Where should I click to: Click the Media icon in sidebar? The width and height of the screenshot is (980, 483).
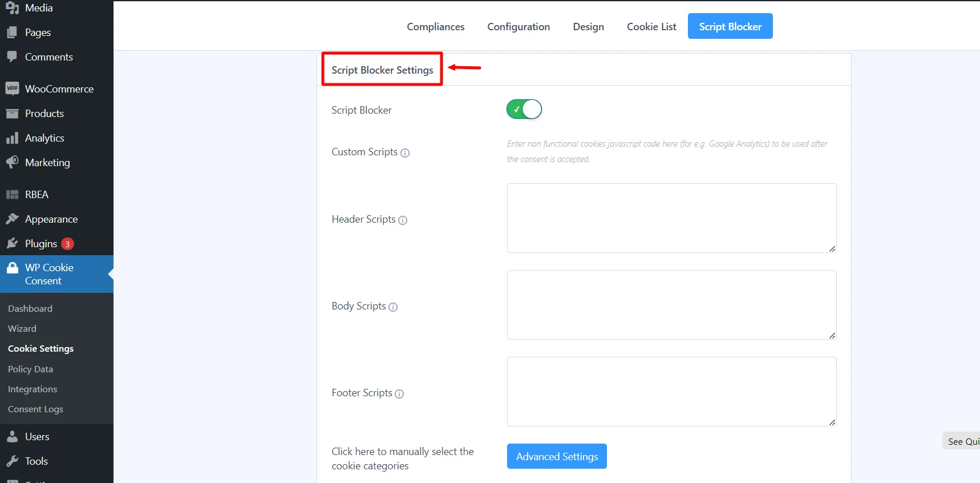pyautogui.click(x=12, y=8)
